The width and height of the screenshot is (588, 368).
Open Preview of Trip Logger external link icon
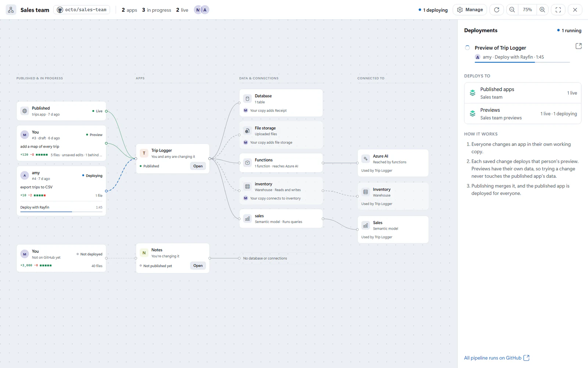tap(578, 46)
